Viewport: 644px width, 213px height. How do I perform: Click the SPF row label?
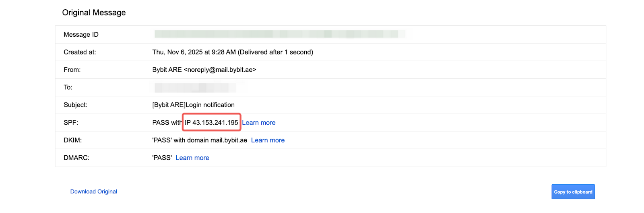(71, 123)
